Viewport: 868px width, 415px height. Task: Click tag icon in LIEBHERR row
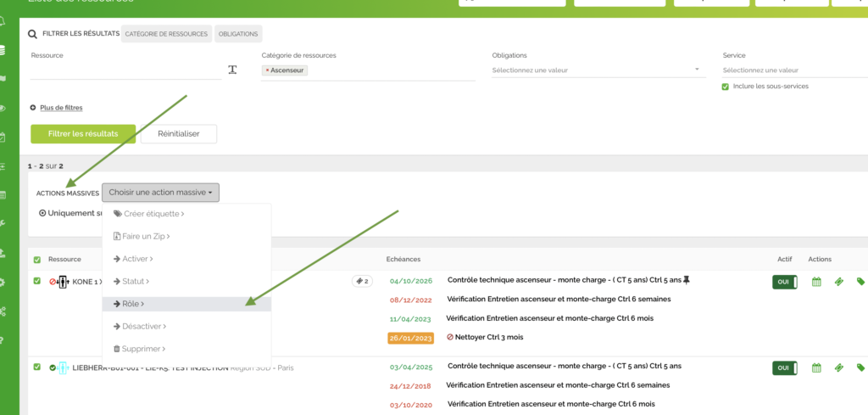[860, 367]
